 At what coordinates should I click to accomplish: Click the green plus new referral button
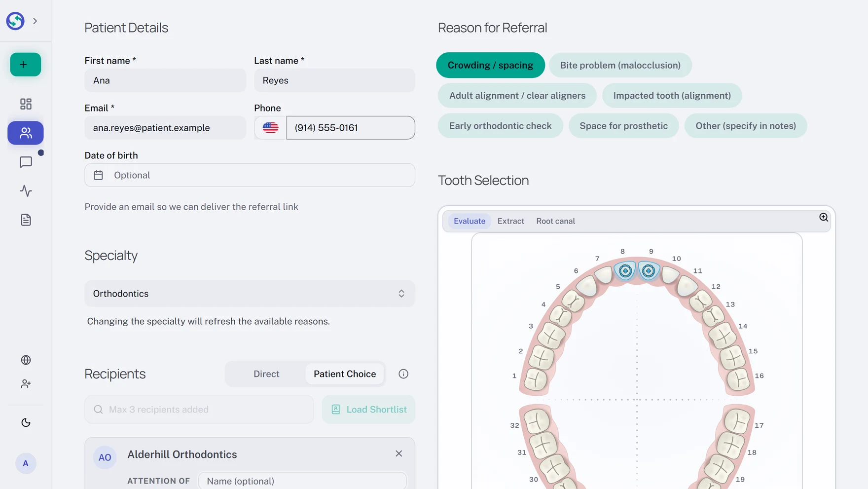25,65
